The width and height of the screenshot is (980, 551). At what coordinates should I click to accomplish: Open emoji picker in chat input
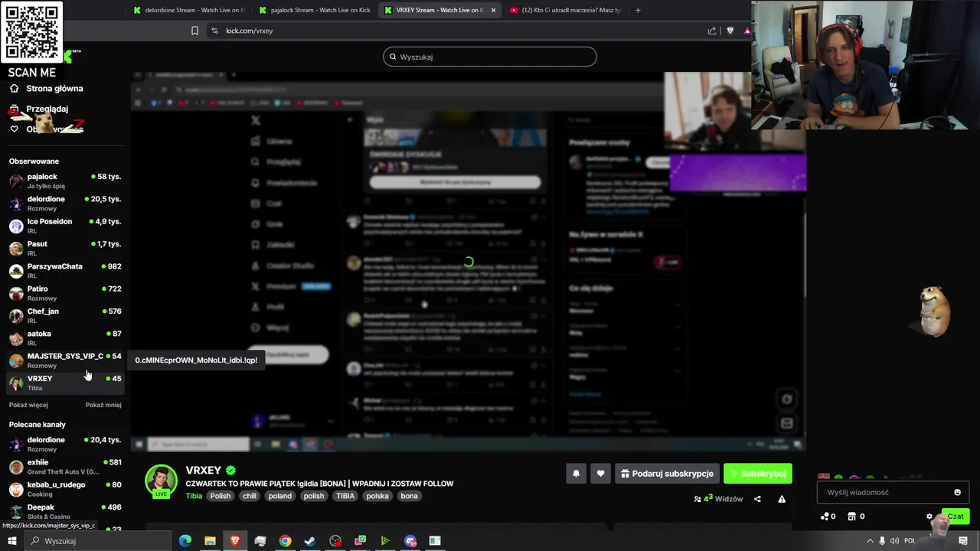957,492
